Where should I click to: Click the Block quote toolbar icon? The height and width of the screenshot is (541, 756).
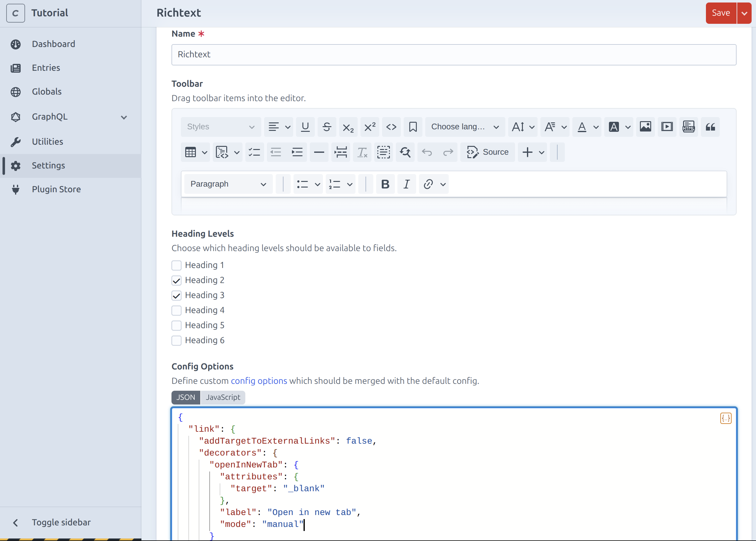pos(711,127)
